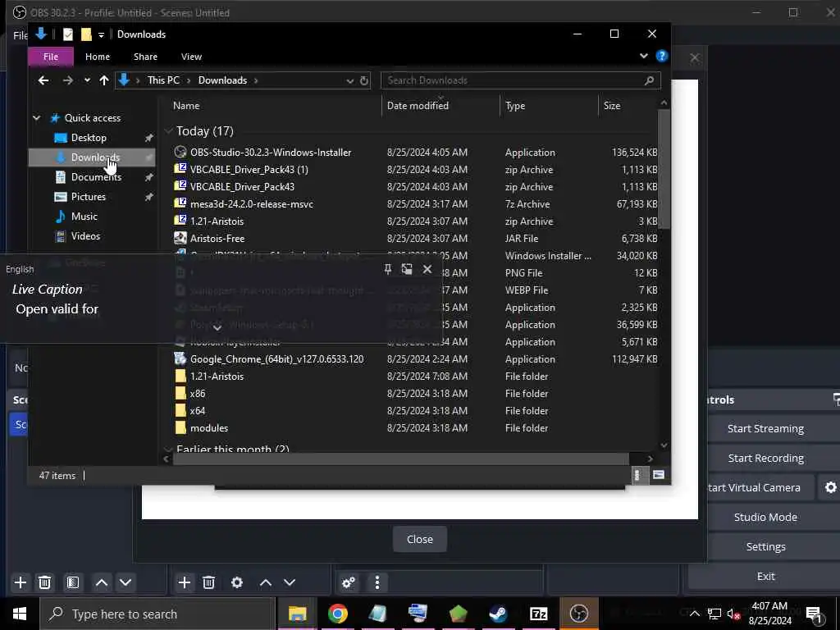Screen dimensions: 840x630
Task: Open Chrome from the taskbar
Action: point(337,614)
